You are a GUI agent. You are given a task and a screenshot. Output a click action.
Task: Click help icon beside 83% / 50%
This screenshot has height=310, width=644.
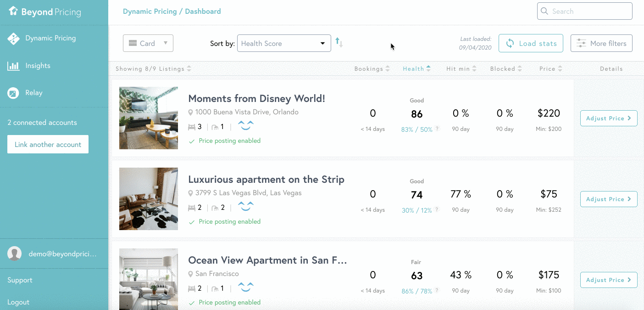[437, 129]
